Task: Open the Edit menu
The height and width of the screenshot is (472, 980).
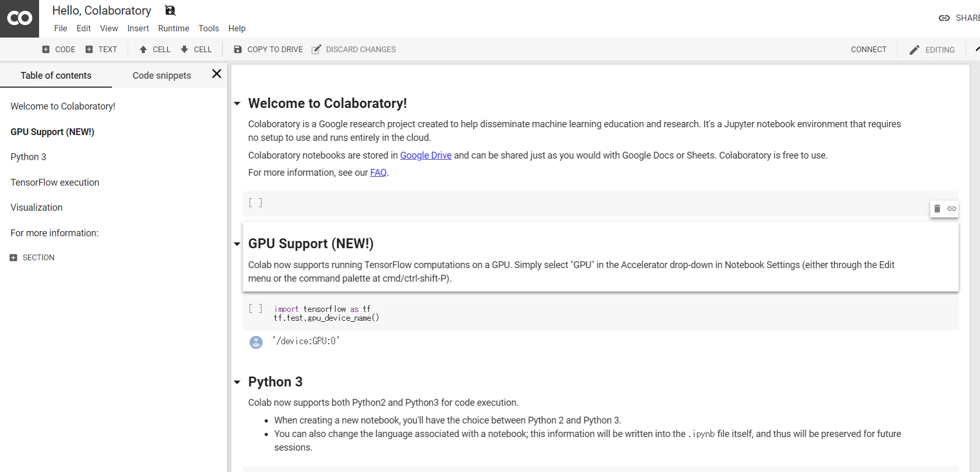Action: (x=83, y=28)
